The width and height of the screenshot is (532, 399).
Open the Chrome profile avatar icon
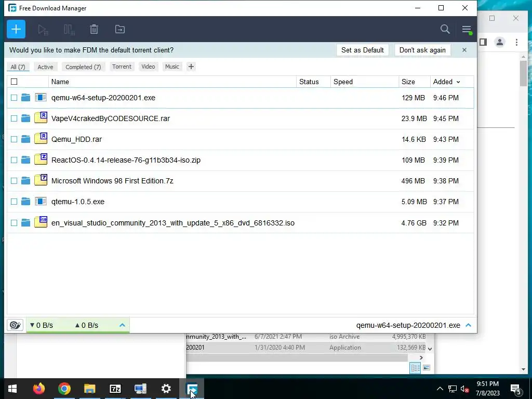[500, 42]
